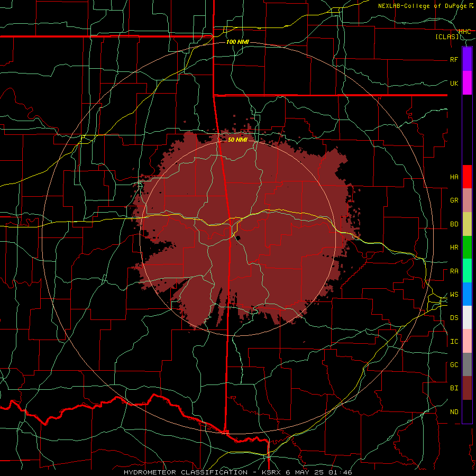Viewport: 476px width, 476px height.
Task: Click the UK magenta legend swatch
Action: [467, 83]
